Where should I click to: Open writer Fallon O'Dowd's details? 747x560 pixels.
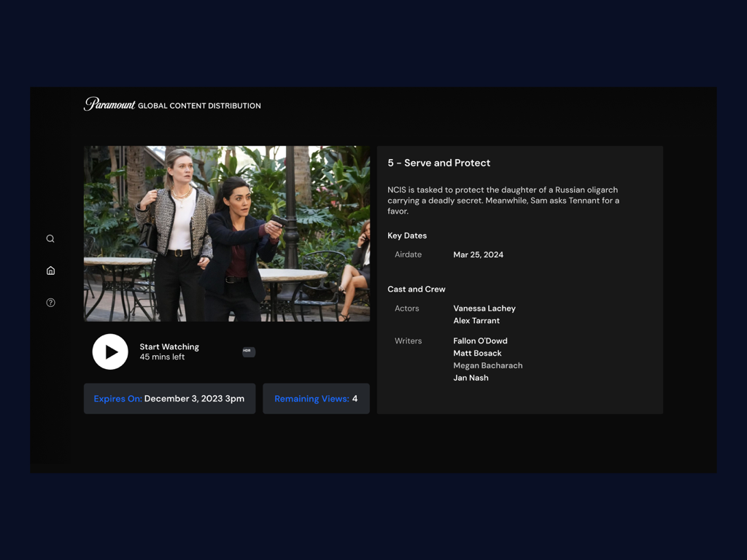pos(480,341)
